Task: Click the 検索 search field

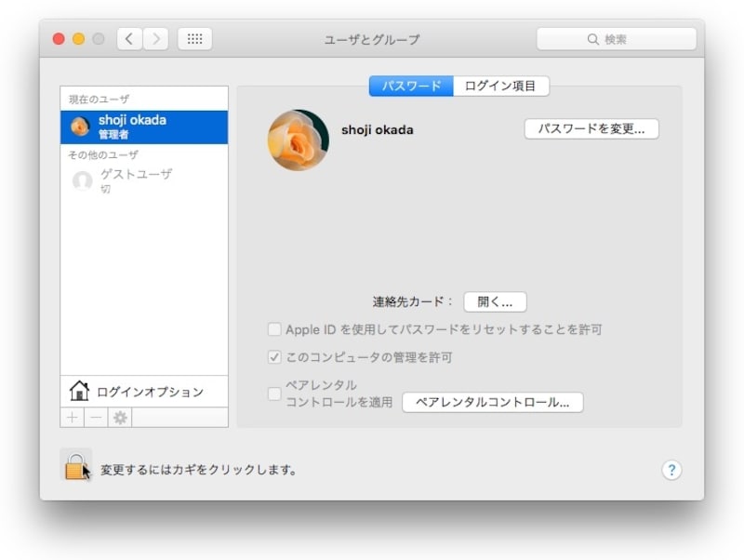Action: click(x=616, y=39)
